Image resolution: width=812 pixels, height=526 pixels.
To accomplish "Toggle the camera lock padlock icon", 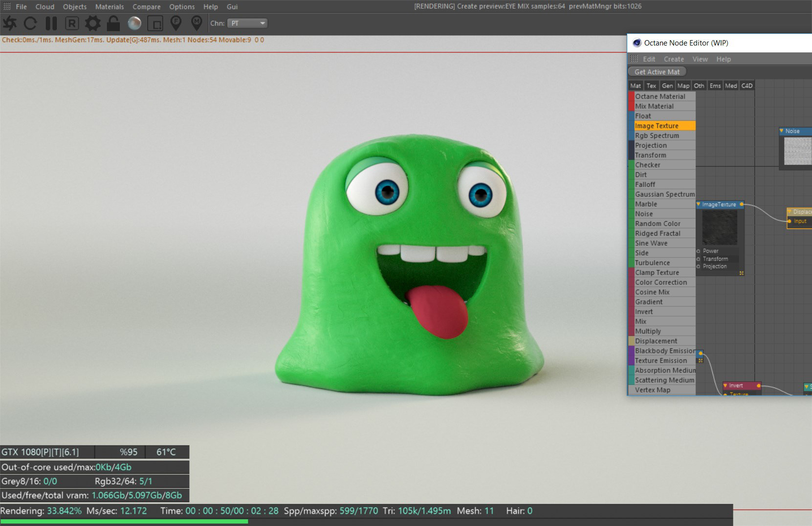I will 113,23.
